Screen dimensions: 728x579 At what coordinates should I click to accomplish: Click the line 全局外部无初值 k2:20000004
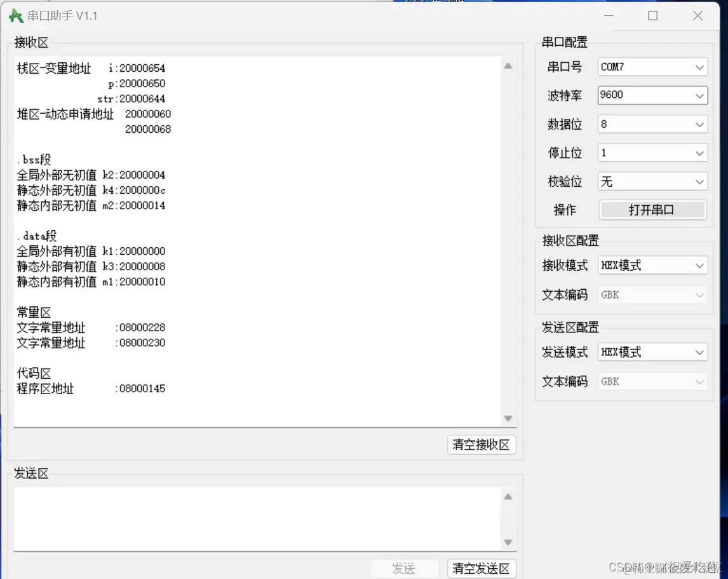[91, 175]
